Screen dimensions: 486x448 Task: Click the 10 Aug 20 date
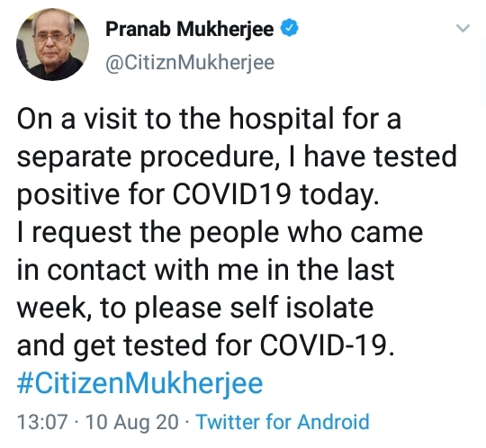[132, 422]
